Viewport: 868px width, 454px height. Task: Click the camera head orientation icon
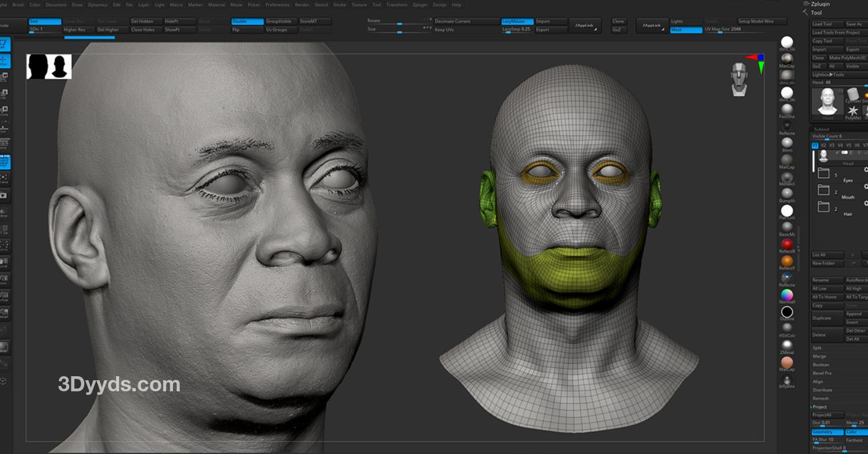tap(739, 79)
